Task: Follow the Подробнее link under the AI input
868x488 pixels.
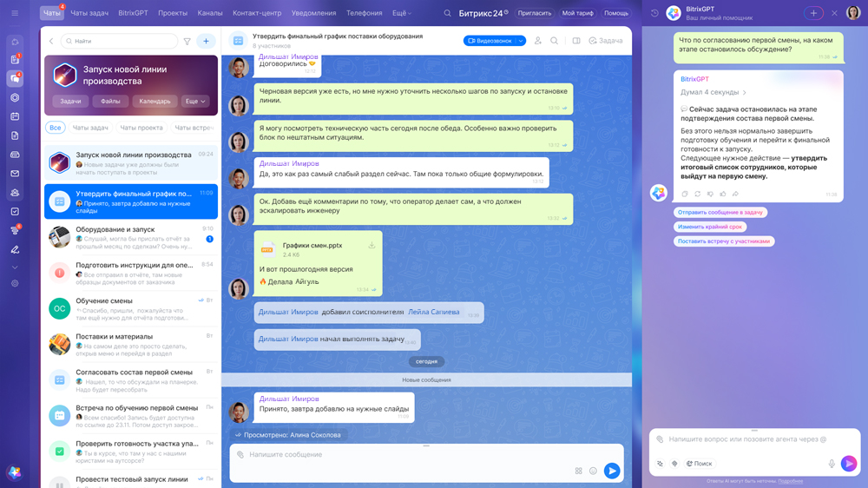Action: click(x=790, y=481)
